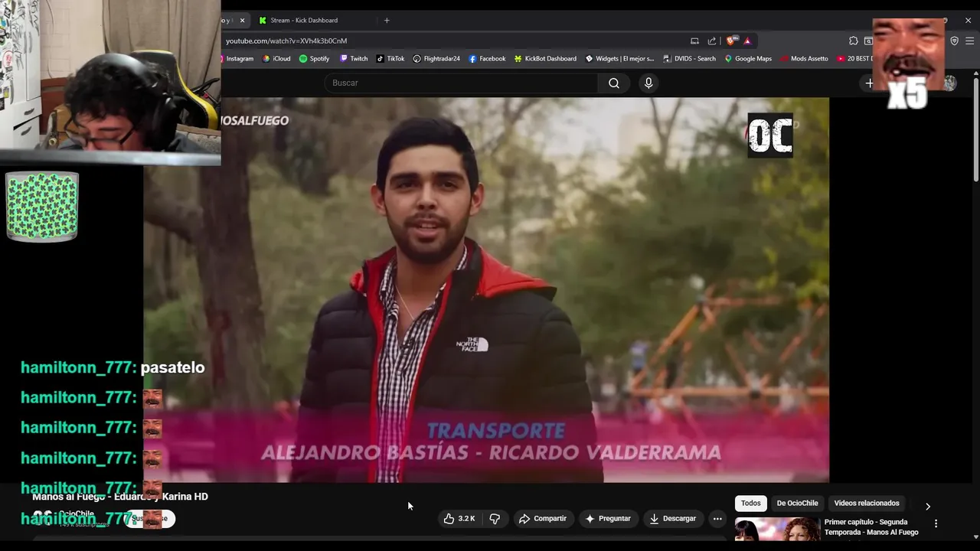Click video title Manos al Fuego - Eduardo y Karina
This screenshot has width=980, height=551.
click(120, 497)
